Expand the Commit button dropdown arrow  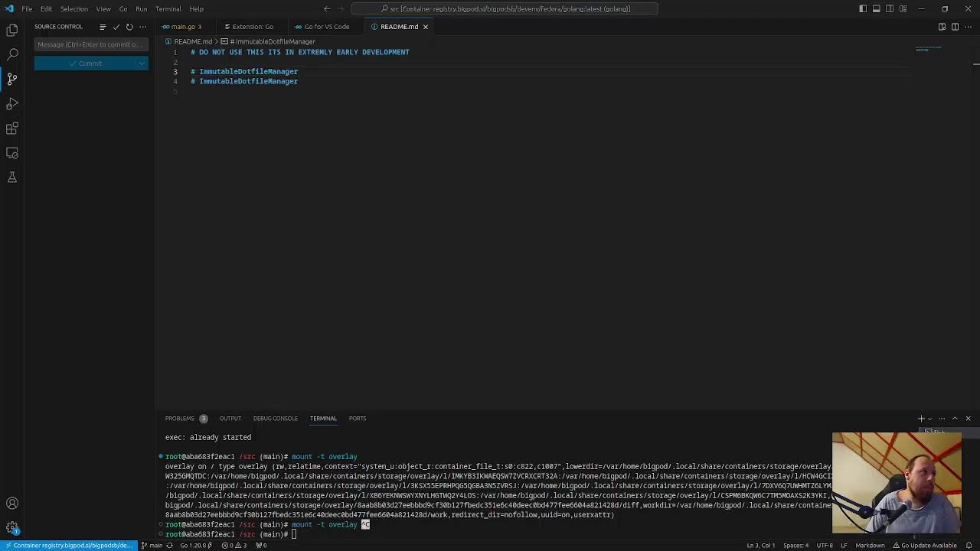coord(142,64)
